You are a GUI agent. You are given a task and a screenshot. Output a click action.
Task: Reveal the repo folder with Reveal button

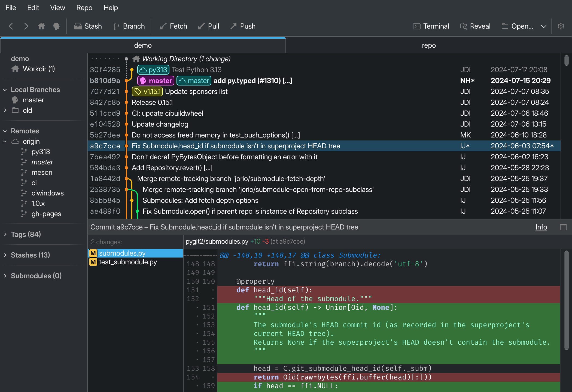475,26
